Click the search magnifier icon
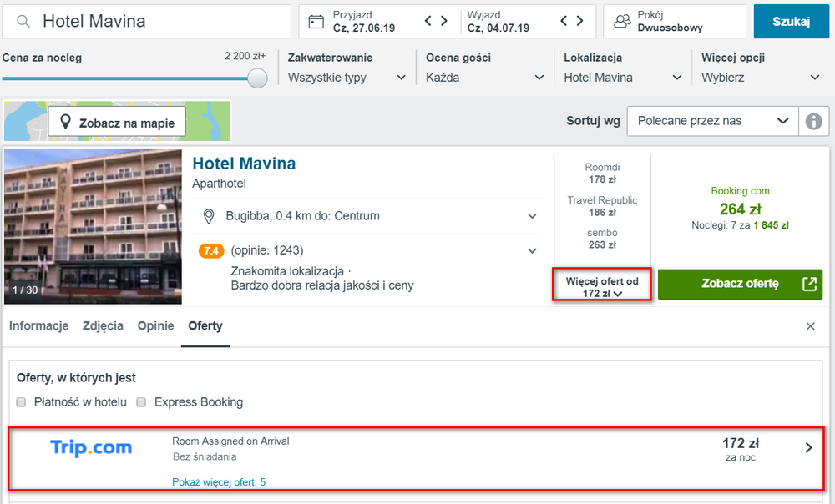 (x=23, y=22)
